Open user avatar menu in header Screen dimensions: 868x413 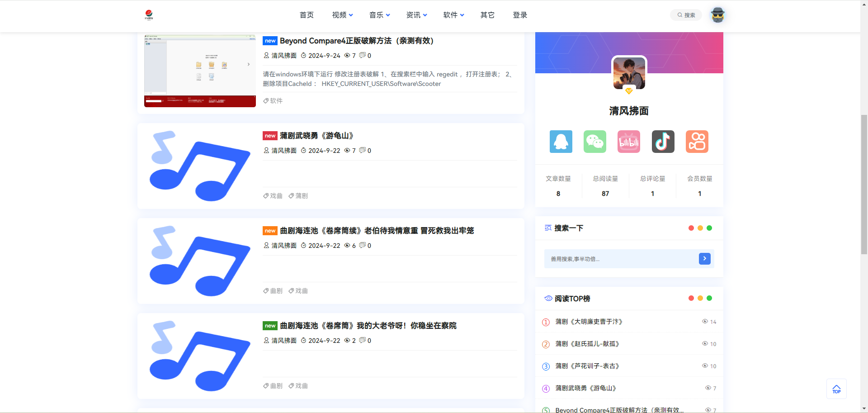tap(717, 15)
